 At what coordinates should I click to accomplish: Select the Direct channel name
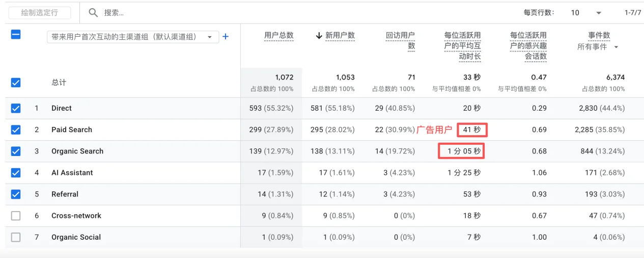[62, 108]
